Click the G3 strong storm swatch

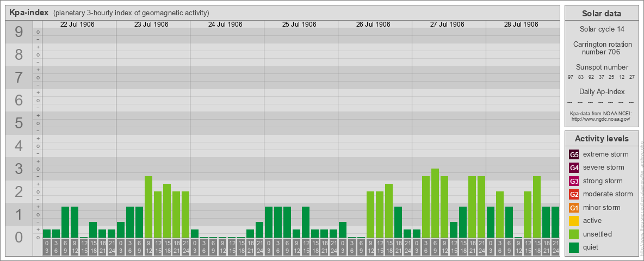point(574,181)
